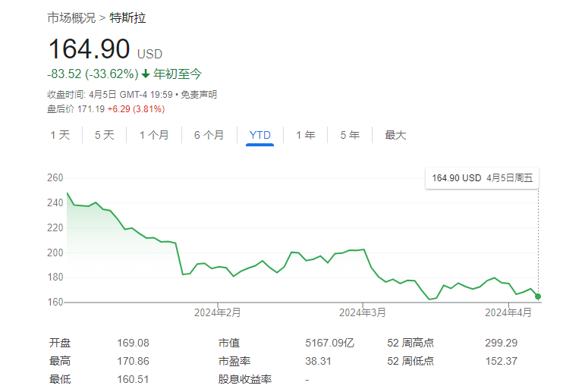Click the 52 周高点 value 299.29
This screenshot has width=563, height=392.
(x=502, y=343)
